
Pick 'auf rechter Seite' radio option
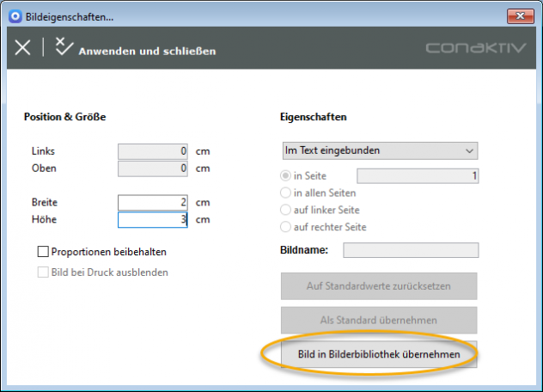point(286,227)
